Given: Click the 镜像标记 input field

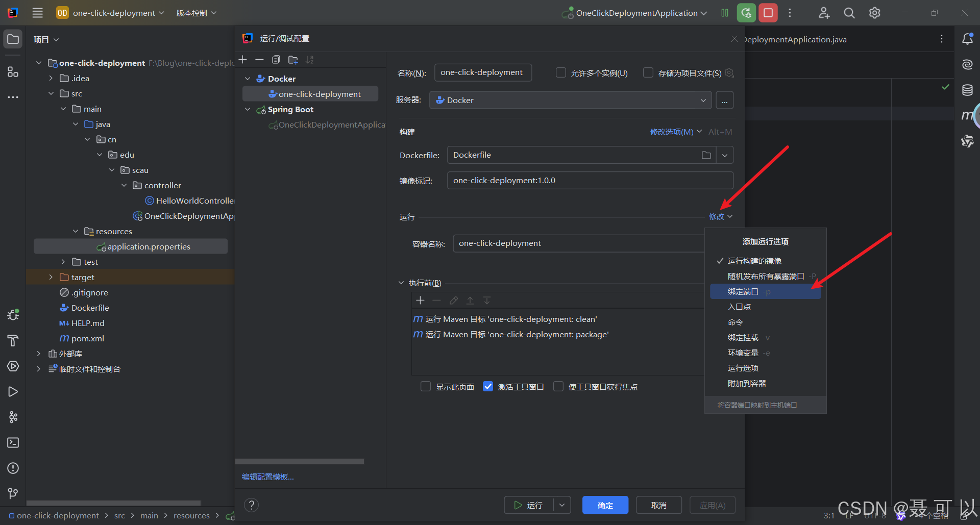Looking at the screenshot, I should 590,180.
